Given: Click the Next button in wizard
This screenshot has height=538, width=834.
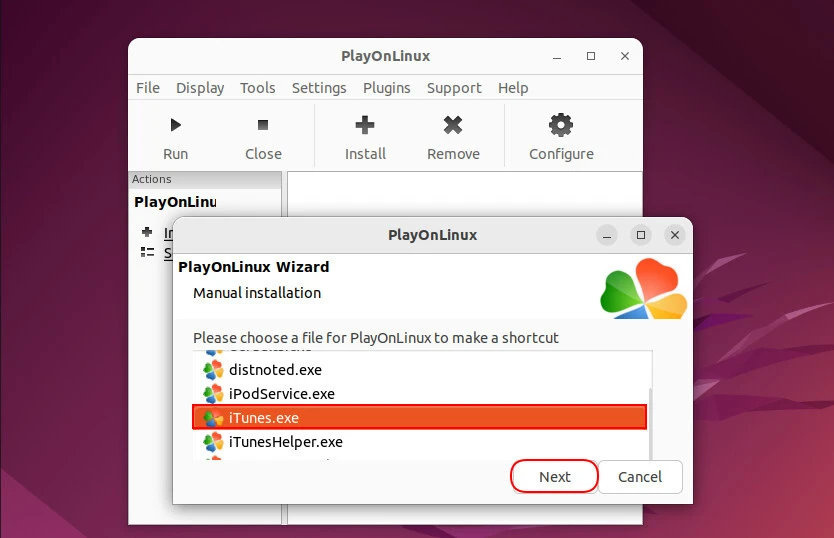Looking at the screenshot, I should (x=554, y=477).
